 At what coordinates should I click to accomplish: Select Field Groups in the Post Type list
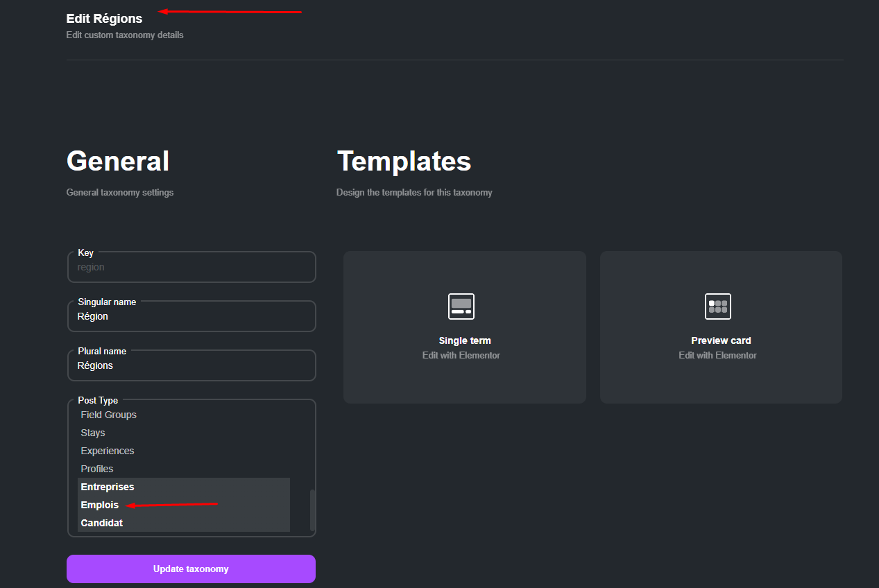[108, 414]
